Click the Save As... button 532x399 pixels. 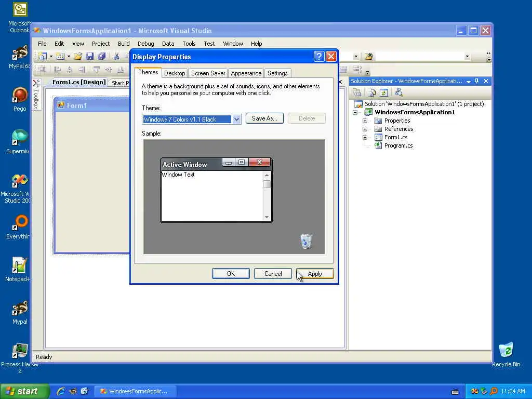tap(264, 118)
